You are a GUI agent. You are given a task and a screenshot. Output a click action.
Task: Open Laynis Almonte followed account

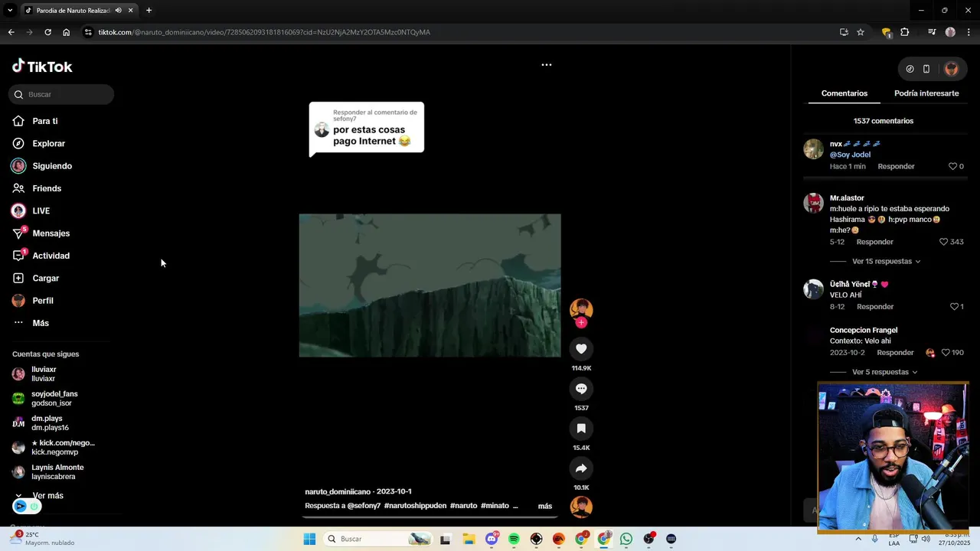(57, 471)
